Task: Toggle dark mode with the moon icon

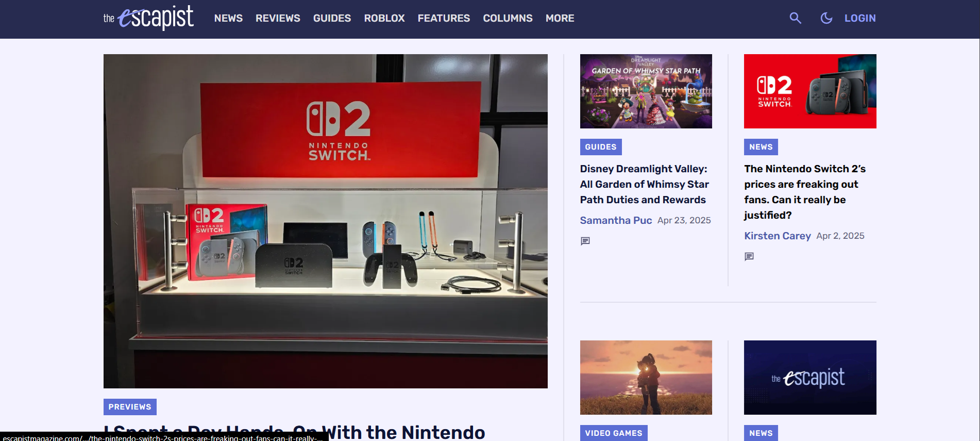Action: [x=826, y=18]
